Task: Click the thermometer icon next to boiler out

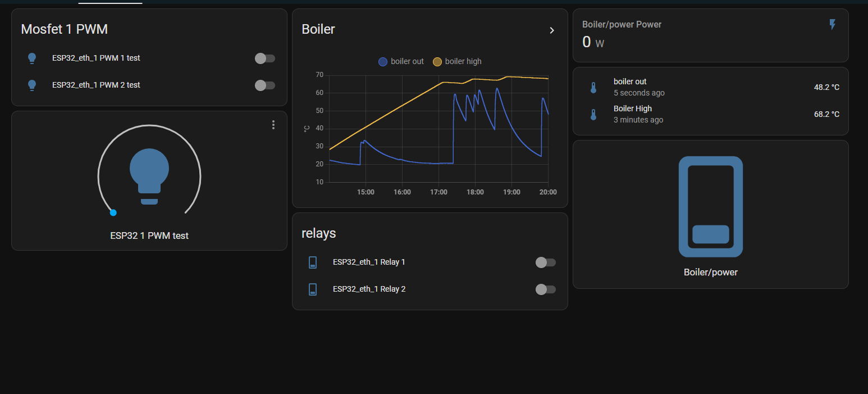Action: click(593, 87)
